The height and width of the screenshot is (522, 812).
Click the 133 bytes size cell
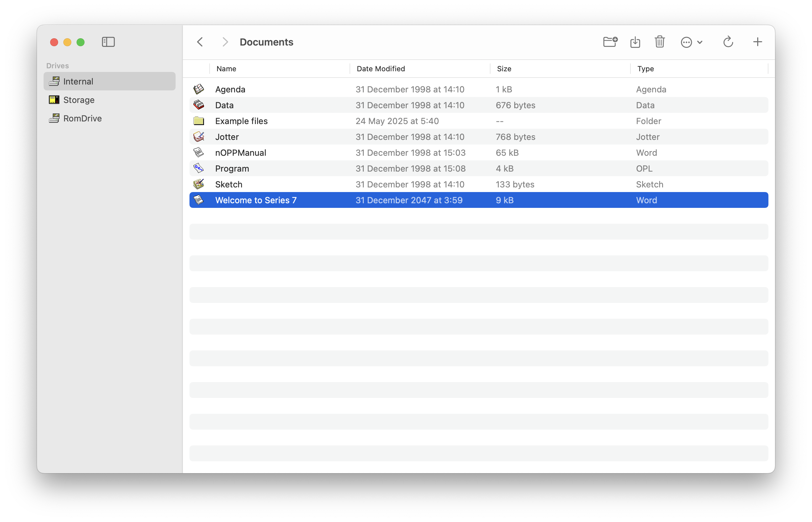tap(515, 185)
